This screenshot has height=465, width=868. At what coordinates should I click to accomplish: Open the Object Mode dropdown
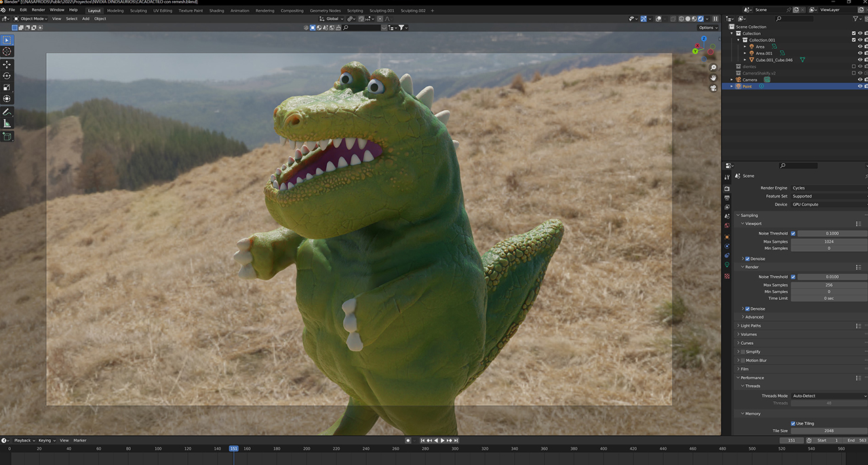pos(31,18)
